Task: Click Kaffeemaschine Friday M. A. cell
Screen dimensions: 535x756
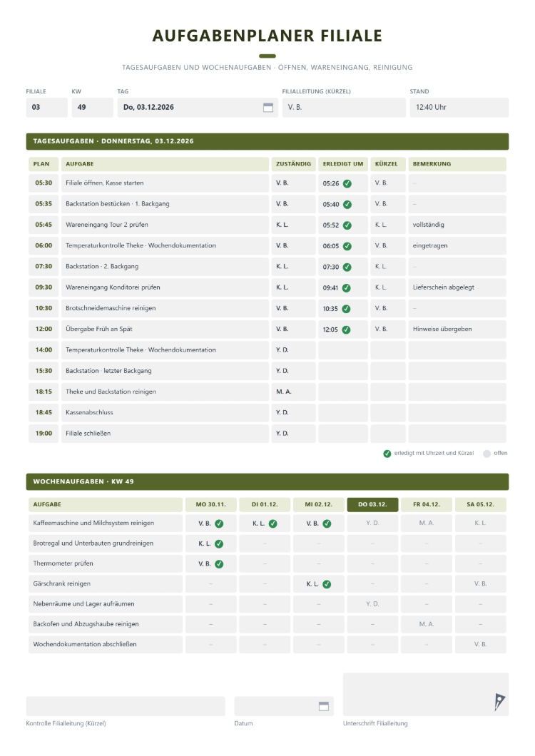Action: coord(427,523)
